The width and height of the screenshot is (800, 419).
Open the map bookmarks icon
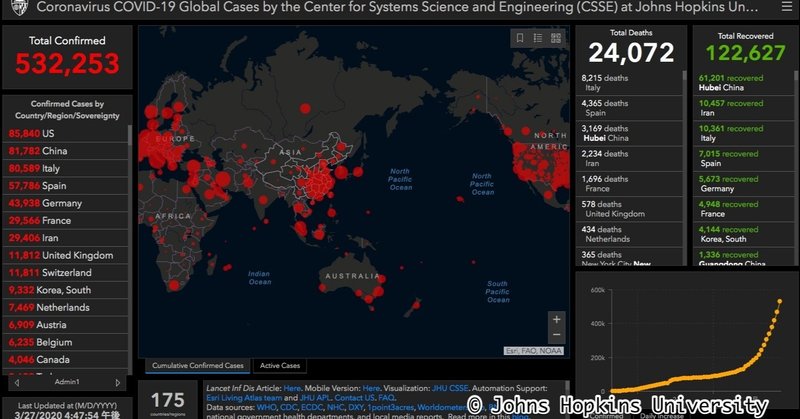pos(520,38)
